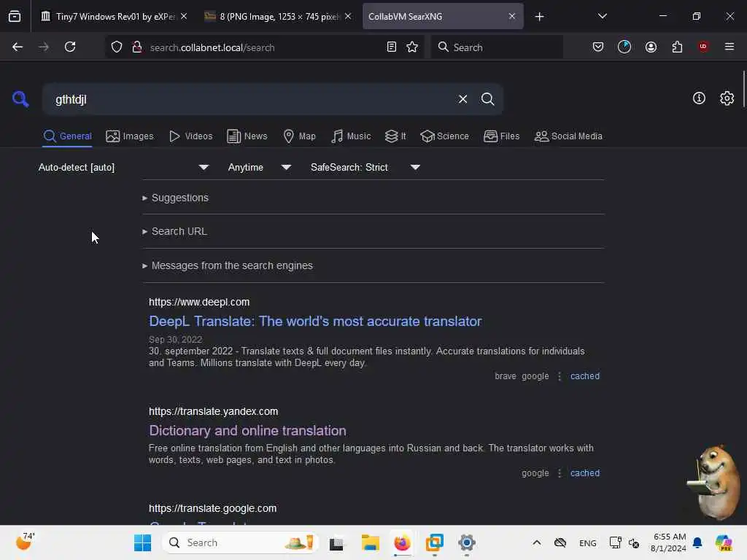The height and width of the screenshot is (560, 747).
Task: Go back with browser back arrow
Action: click(x=18, y=47)
